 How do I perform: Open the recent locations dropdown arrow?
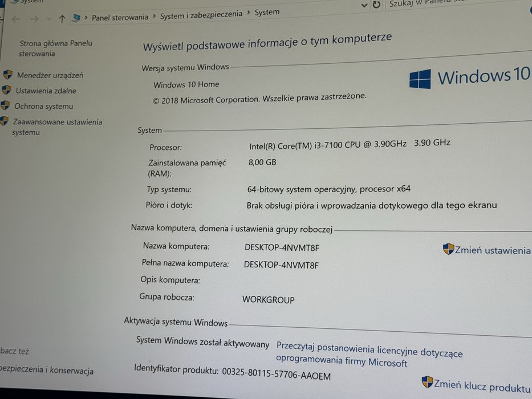(x=49, y=19)
